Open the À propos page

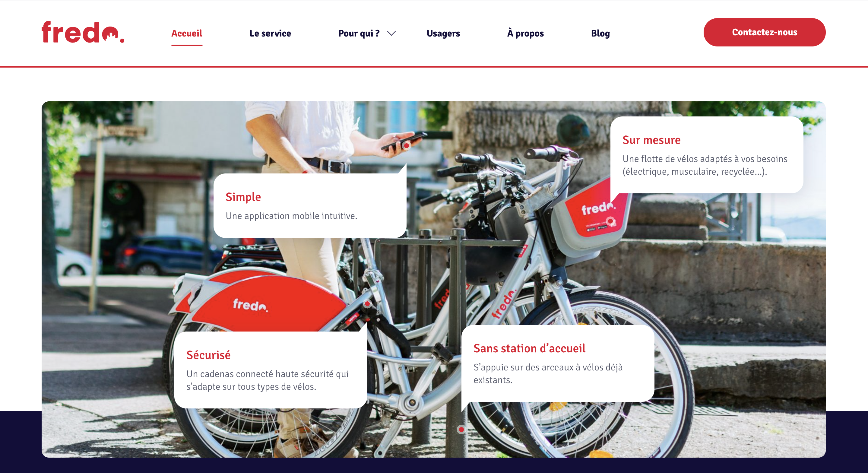[x=525, y=33]
